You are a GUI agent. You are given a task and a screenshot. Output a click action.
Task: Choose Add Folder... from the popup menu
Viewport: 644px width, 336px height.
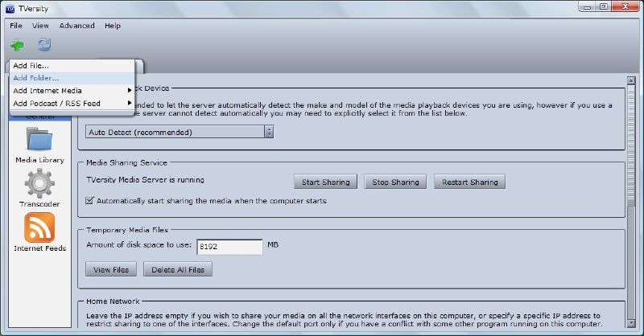pyautogui.click(x=72, y=78)
